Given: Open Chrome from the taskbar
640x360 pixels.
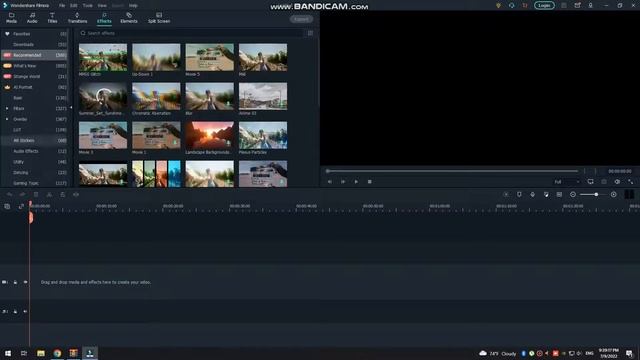Looking at the screenshot, I should [x=57, y=353].
